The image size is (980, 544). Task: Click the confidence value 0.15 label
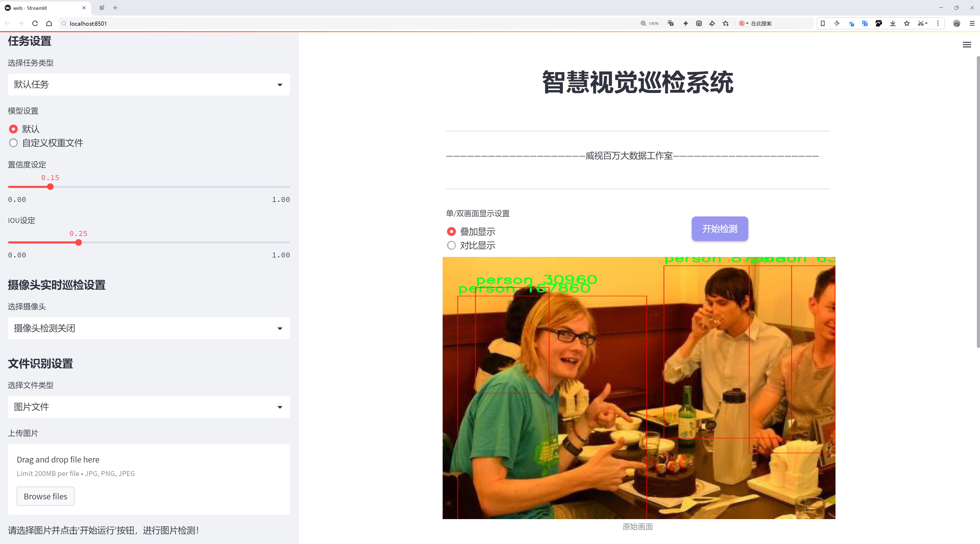50,178
